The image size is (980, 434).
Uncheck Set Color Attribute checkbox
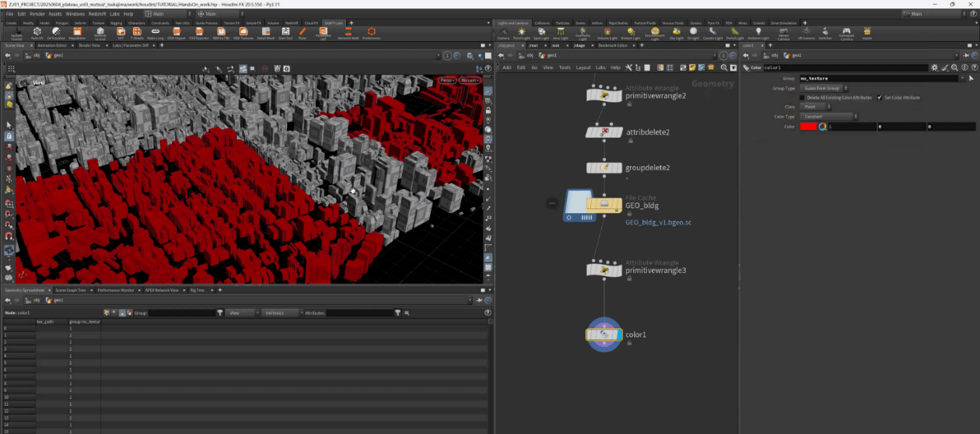click(x=879, y=97)
